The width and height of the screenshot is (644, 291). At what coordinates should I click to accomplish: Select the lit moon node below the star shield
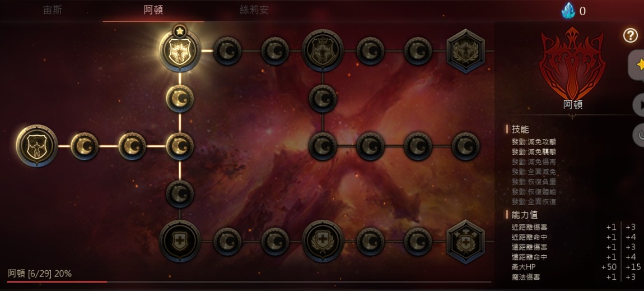click(x=180, y=98)
